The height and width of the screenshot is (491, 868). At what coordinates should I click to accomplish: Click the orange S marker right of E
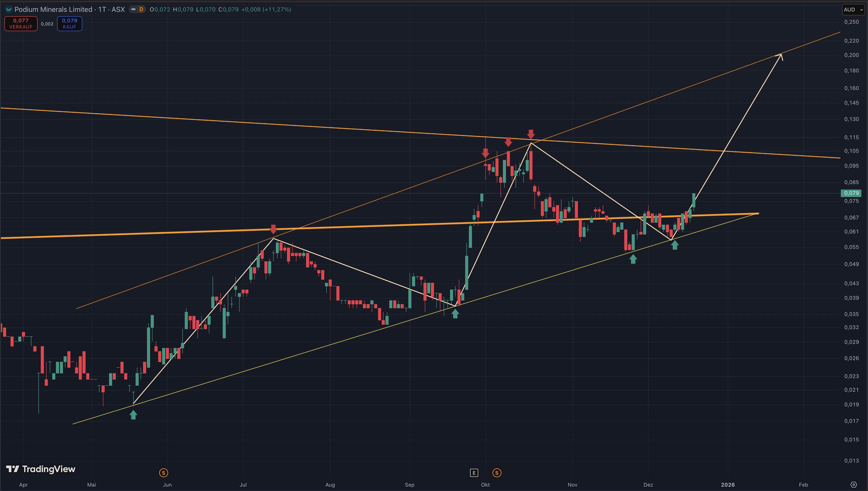[x=497, y=473]
